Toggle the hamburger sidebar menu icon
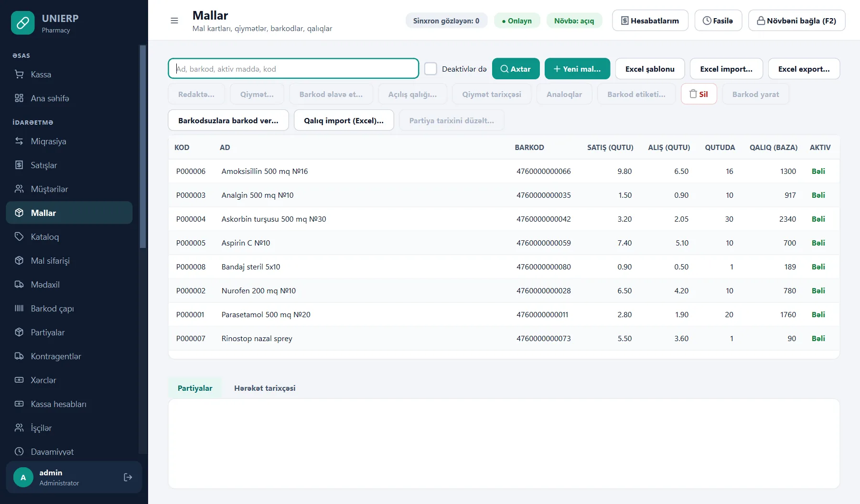The height and width of the screenshot is (504, 860). (x=174, y=21)
